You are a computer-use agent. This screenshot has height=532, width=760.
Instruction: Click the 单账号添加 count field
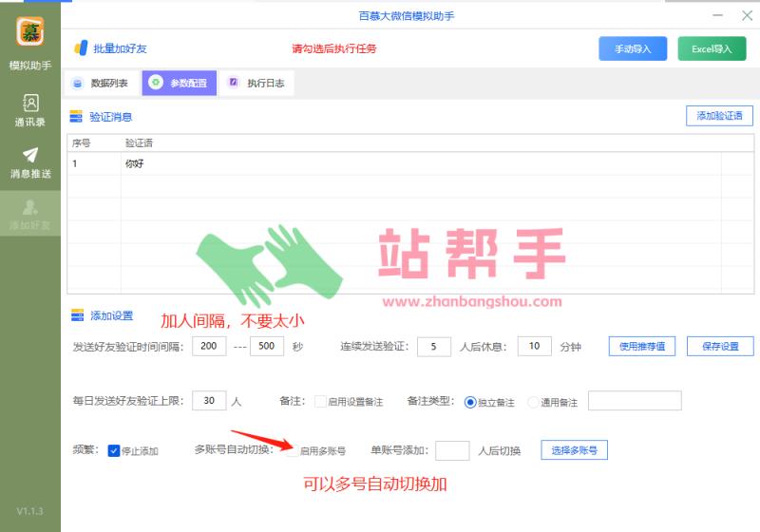coord(452,450)
